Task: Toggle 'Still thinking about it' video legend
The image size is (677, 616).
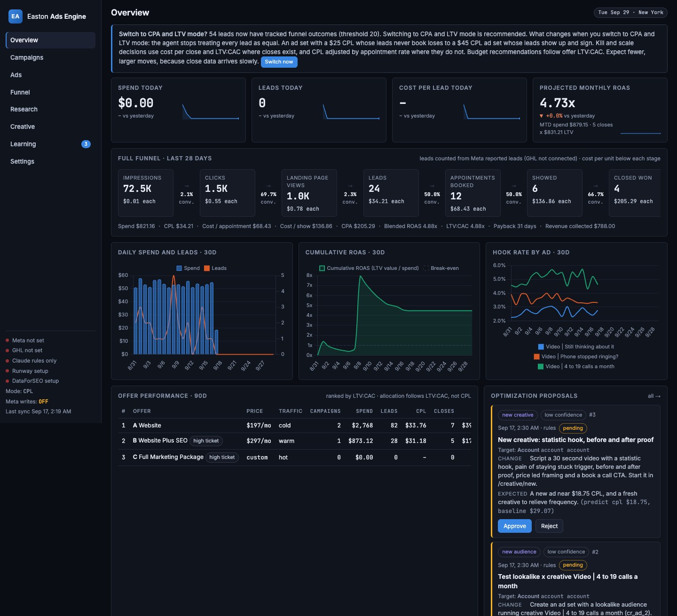Action: (x=576, y=347)
